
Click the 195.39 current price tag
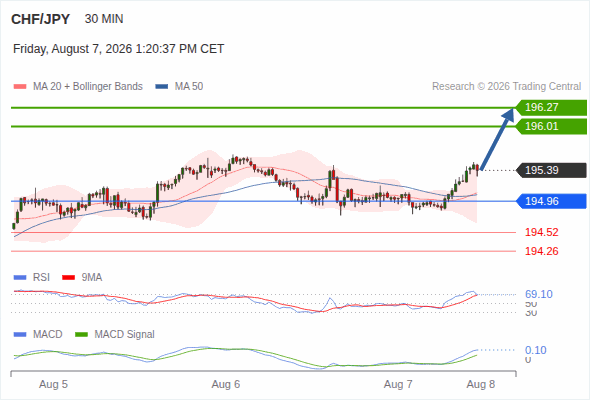(551, 170)
